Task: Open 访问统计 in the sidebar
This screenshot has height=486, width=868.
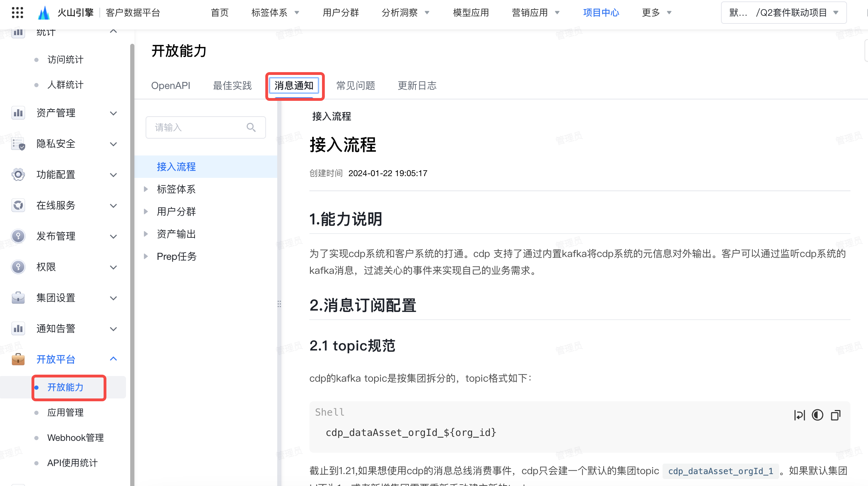Action: tap(65, 60)
